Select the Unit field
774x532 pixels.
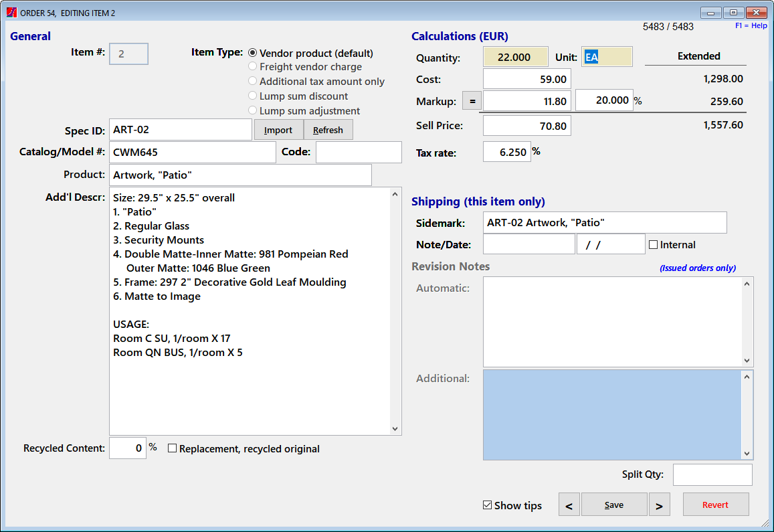pos(607,57)
